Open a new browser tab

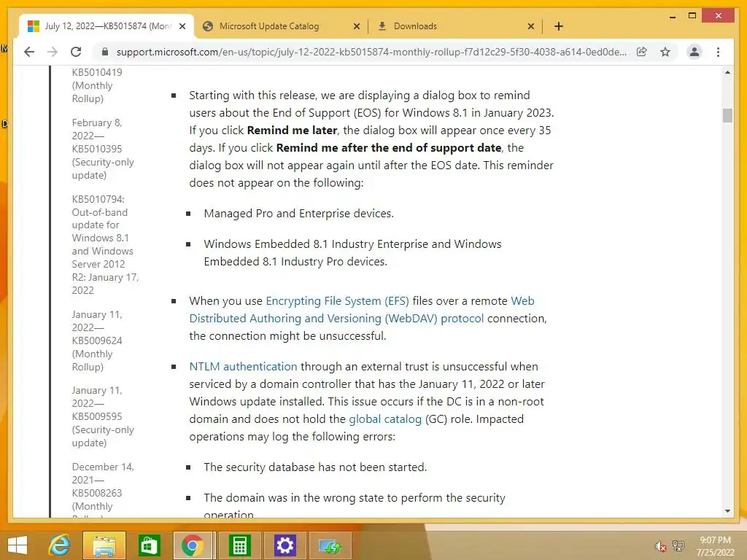coord(559,26)
